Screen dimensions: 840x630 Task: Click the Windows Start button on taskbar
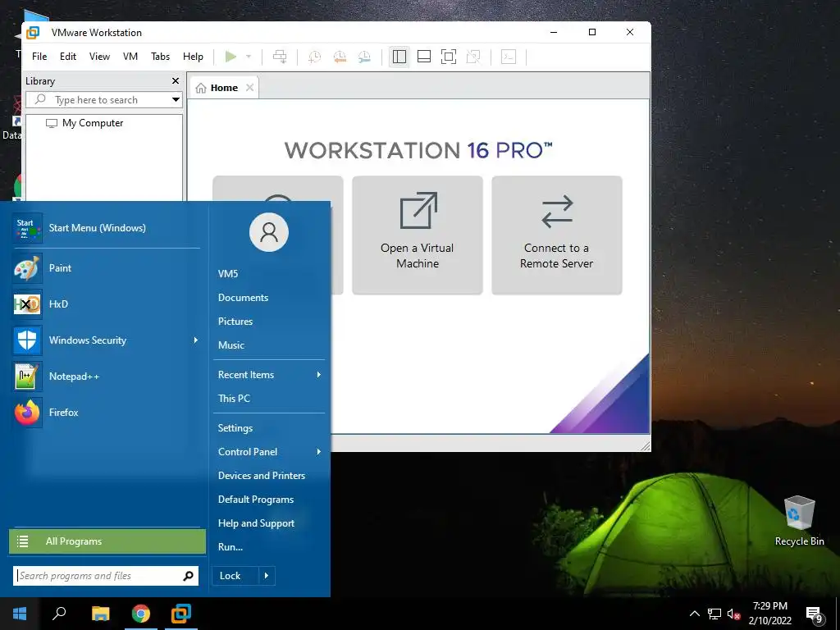coord(20,614)
